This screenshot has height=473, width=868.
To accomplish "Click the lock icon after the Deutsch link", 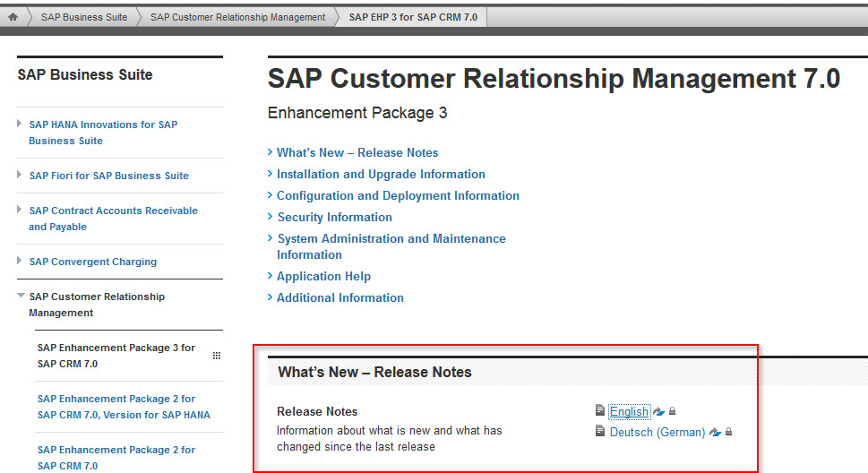I will pos(729,433).
